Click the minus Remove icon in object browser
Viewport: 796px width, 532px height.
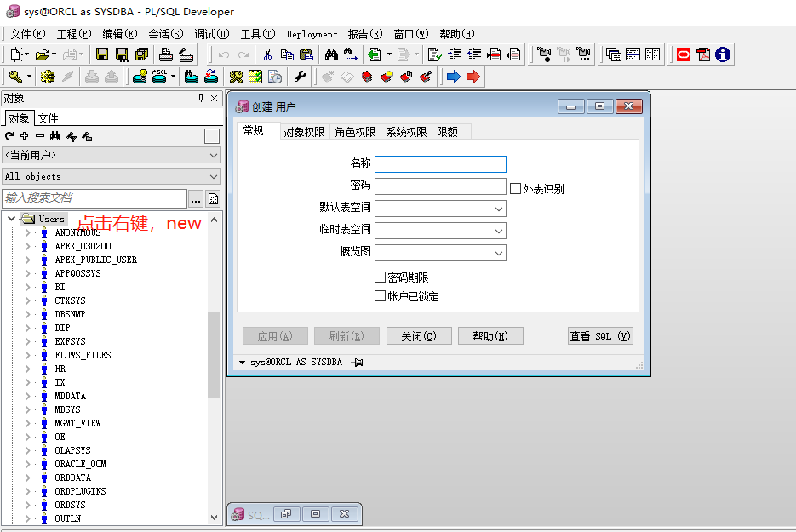40,136
